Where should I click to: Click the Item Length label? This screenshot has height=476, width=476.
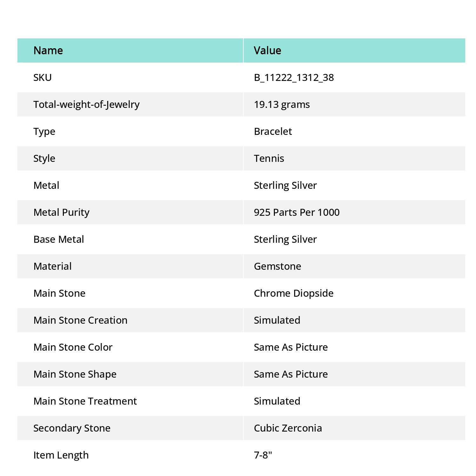[61, 455]
